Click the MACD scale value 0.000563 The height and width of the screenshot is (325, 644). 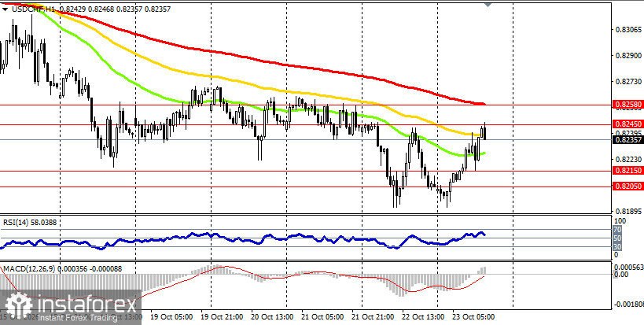pos(628,267)
